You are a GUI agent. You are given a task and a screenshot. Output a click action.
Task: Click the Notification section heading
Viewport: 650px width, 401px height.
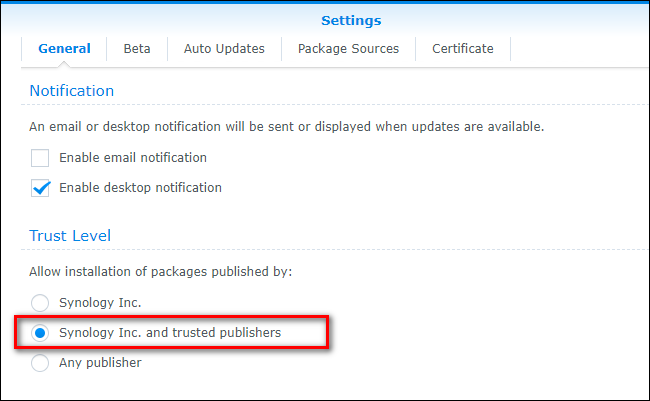(x=72, y=91)
